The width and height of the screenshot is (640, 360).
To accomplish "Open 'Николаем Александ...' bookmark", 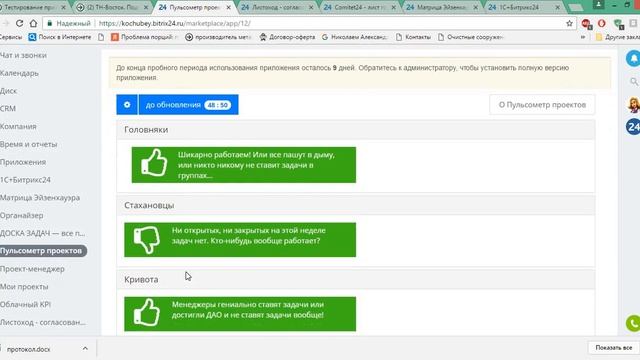I will click(354, 37).
